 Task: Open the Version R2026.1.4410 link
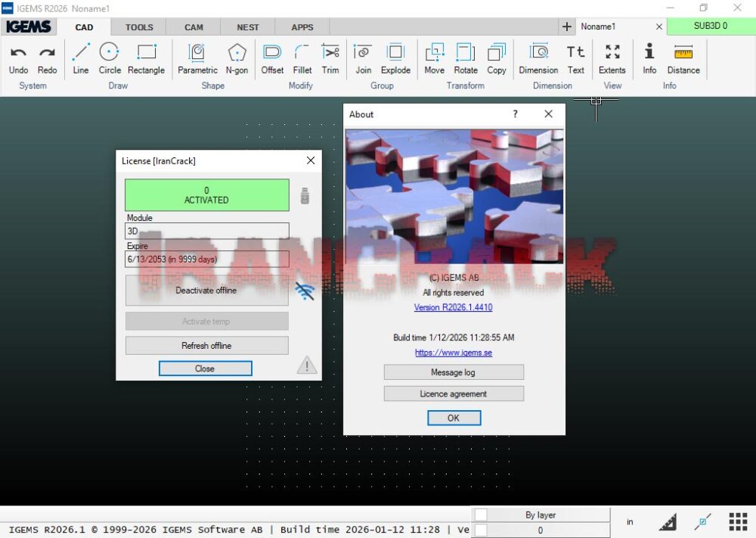point(453,307)
